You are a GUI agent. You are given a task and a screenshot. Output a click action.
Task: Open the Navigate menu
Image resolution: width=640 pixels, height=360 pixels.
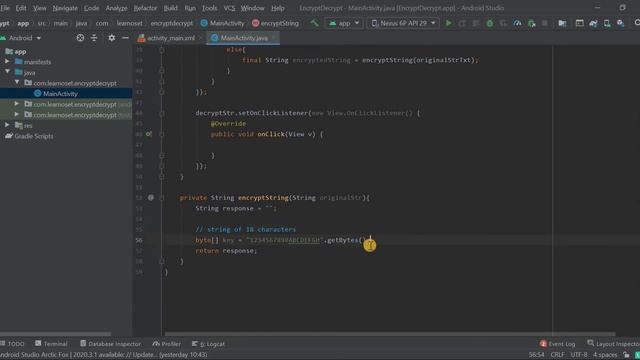65,8
